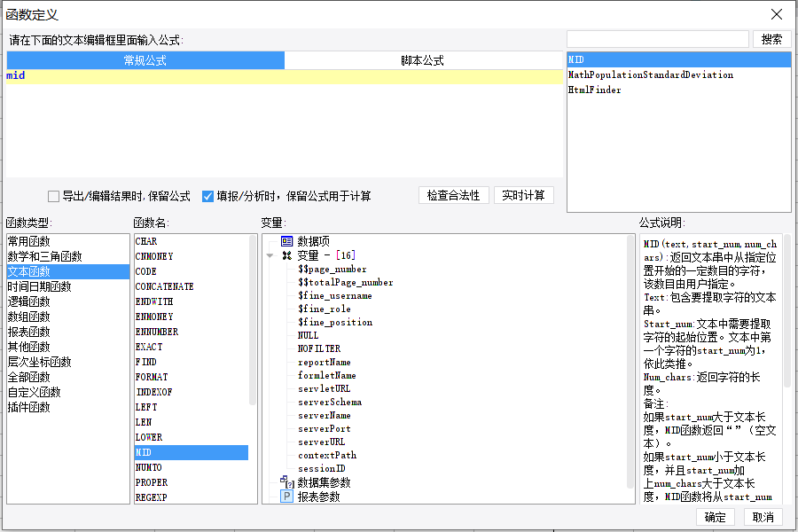Click the 变量 node icon
The image size is (798, 532).
tap(287, 255)
